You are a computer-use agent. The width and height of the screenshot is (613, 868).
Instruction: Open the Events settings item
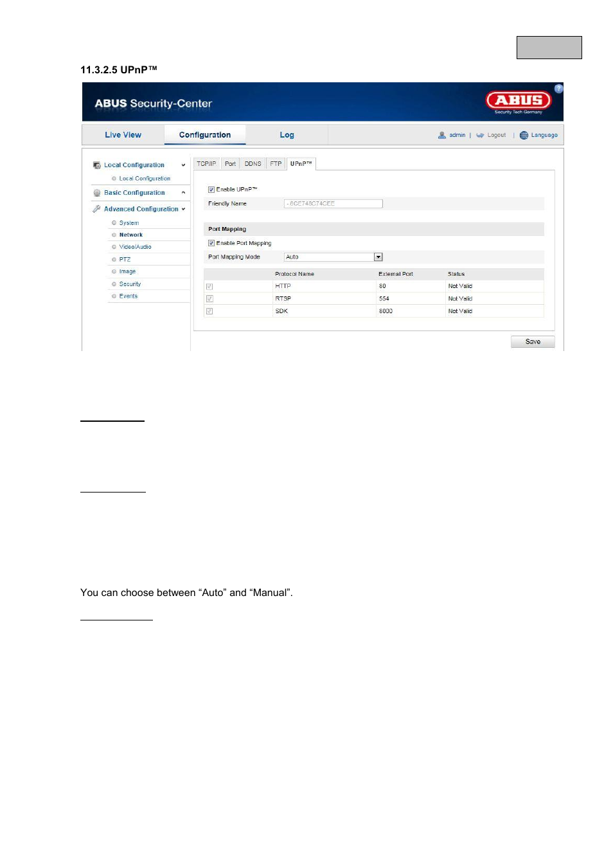pos(129,296)
